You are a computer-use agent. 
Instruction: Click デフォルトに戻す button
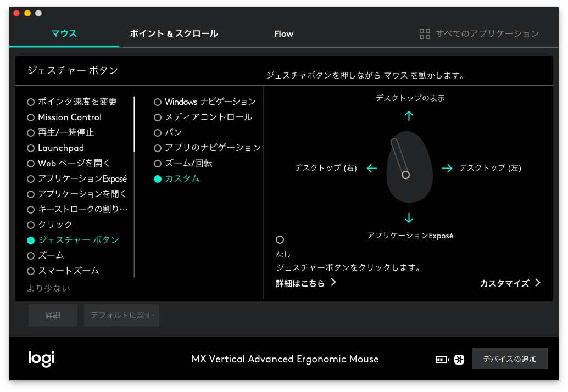click(121, 315)
